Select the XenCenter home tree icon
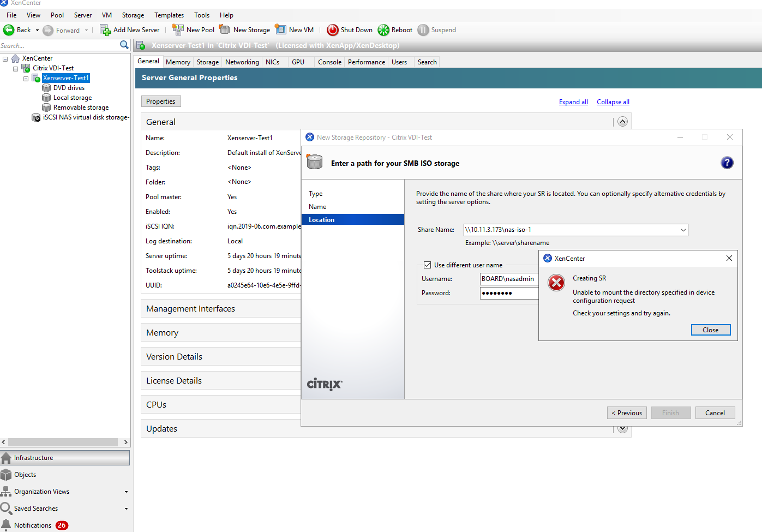The height and width of the screenshot is (532, 762). click(15, 58)
